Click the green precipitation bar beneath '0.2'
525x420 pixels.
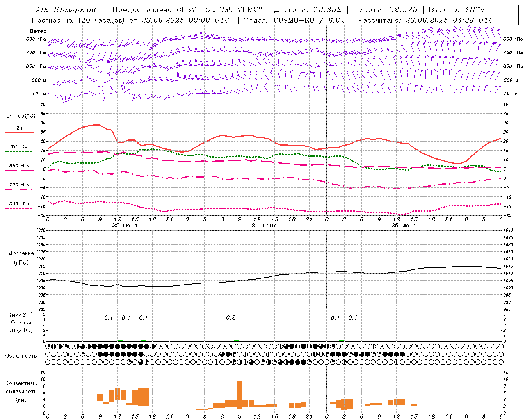click(x=237, y=340)
